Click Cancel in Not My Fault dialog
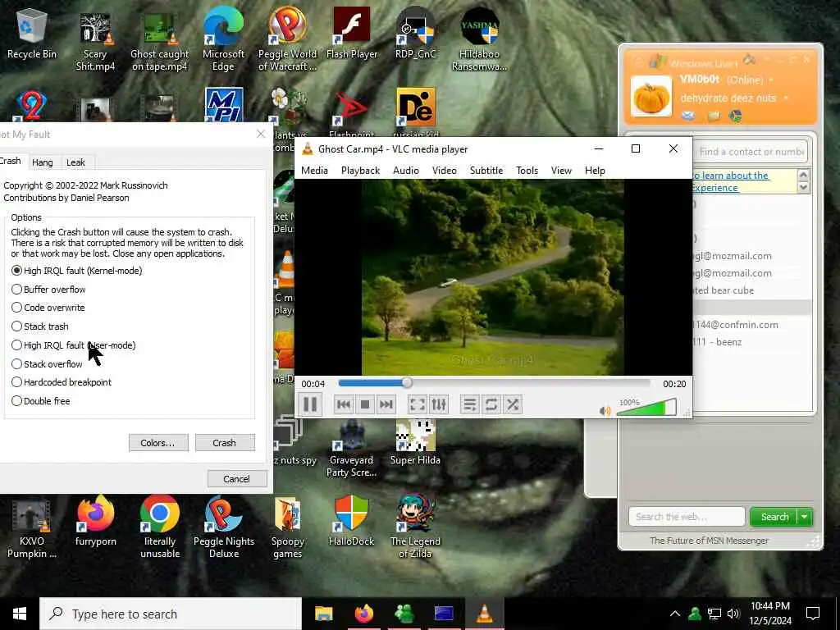Viewport: 840px width, 630px height. [x=237, y=479]
